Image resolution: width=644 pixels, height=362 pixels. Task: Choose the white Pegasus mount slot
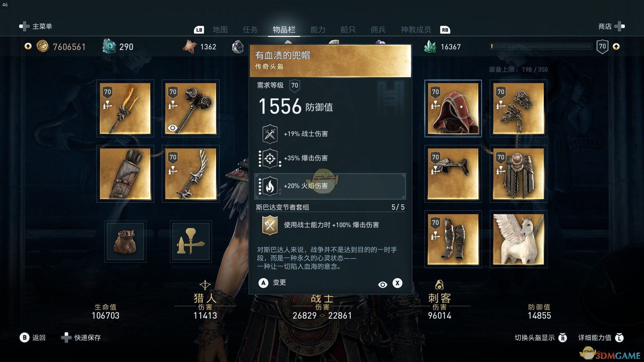(518, 239)
